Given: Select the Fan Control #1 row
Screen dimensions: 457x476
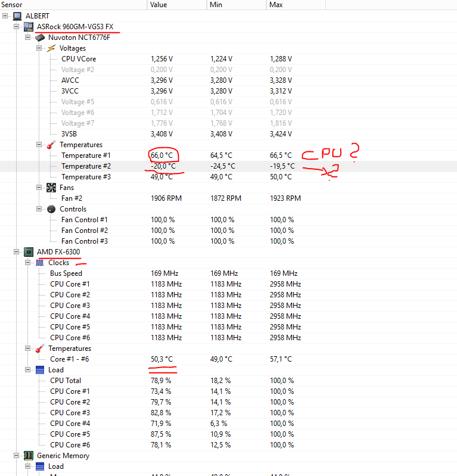Looking at the screenshot, I should coord(228,220).
